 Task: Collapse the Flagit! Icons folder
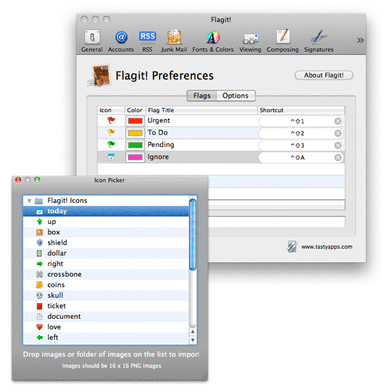click(29, 201)
